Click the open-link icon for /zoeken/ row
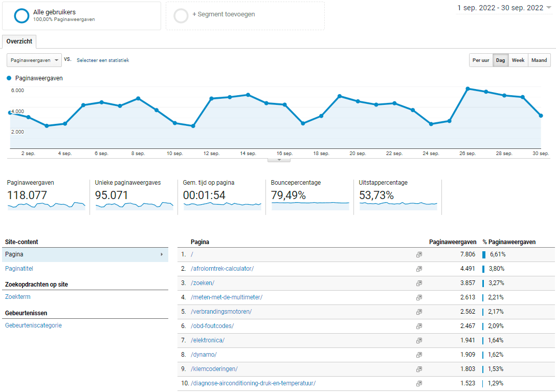This screenshot has width=556, height=392. pyautogui.click(x=419, y=283)
